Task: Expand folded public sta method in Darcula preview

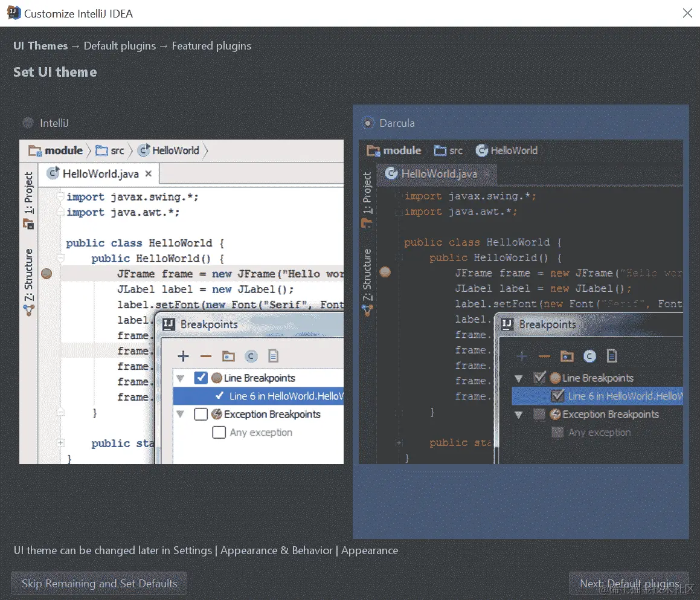Action: pos(399,443)
